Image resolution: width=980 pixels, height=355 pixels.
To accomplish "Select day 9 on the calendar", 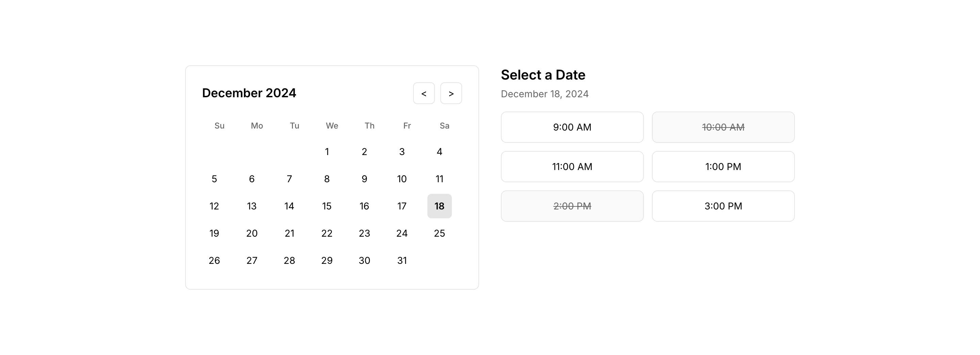I will (364, 179).
